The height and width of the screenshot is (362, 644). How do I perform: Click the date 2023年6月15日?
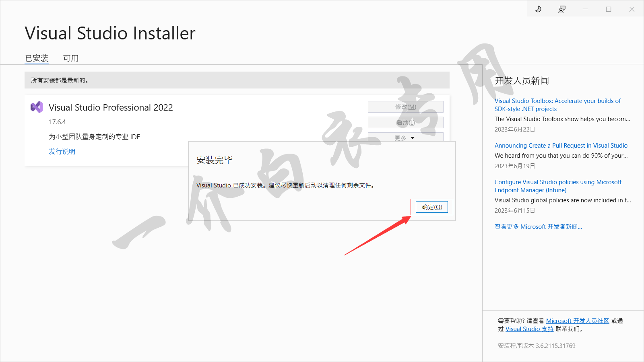(515, 210)
